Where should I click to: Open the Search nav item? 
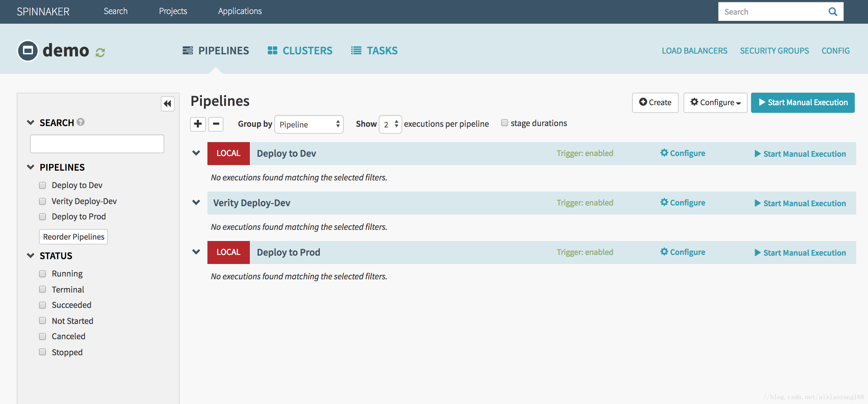116,11
